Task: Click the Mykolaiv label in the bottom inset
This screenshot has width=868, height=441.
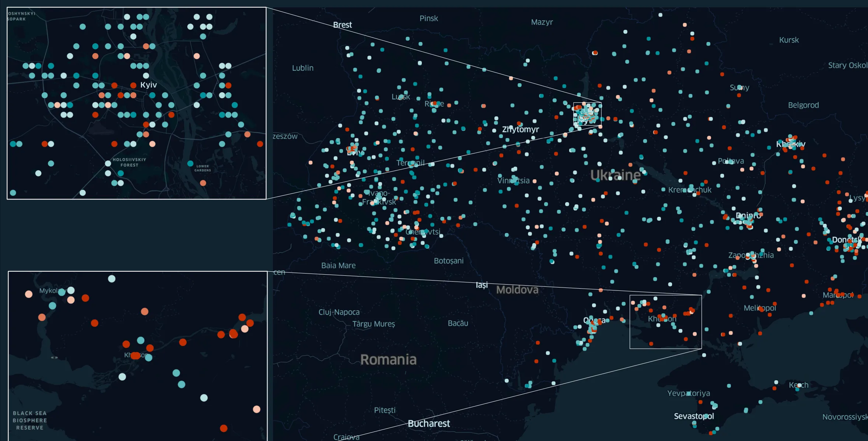Action: click(50, 290)
